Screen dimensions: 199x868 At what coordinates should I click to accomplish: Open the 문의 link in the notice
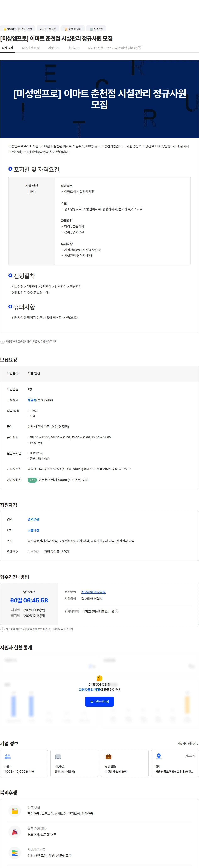click(45, 341)
